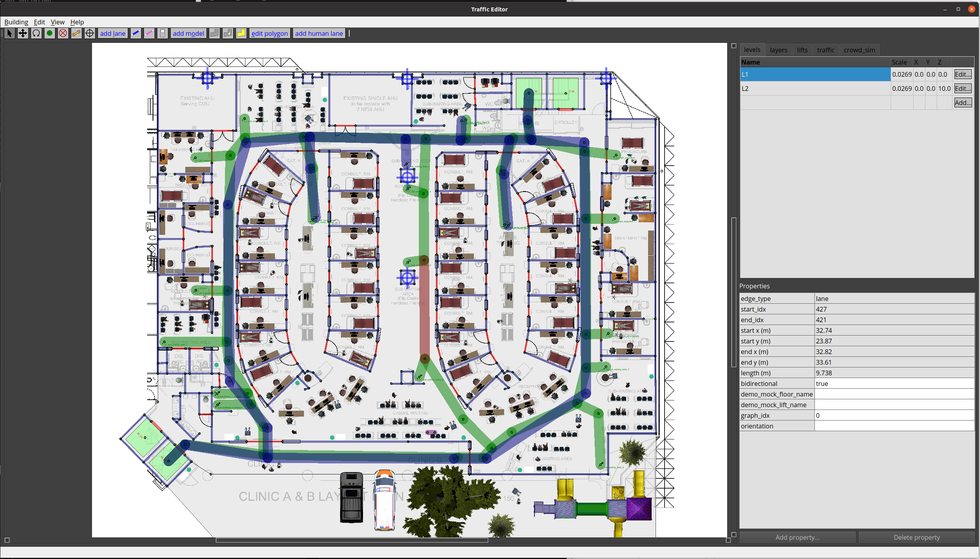Choose the rotate tool
This screenshot has height=559, width=980.
pyautogui.click(x=36, y=33)
